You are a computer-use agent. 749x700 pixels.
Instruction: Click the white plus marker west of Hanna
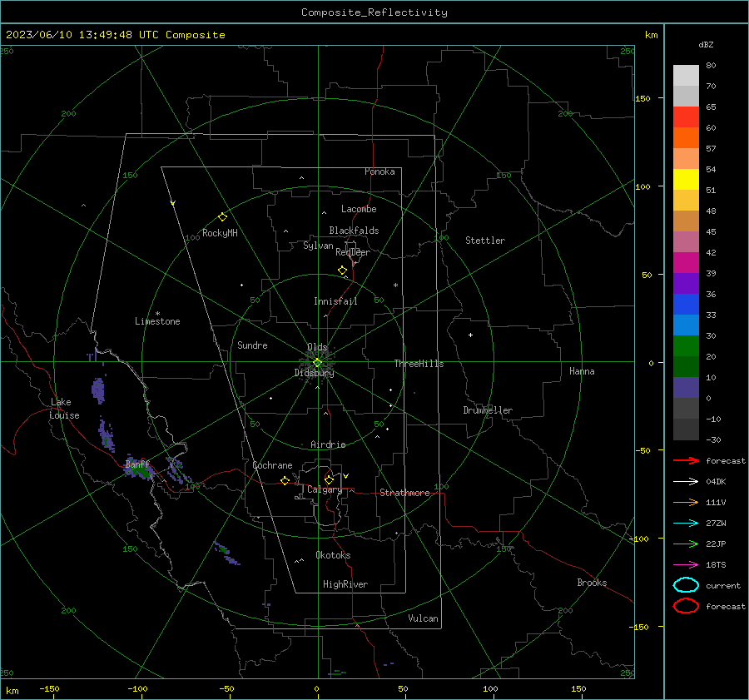point(470,335)
